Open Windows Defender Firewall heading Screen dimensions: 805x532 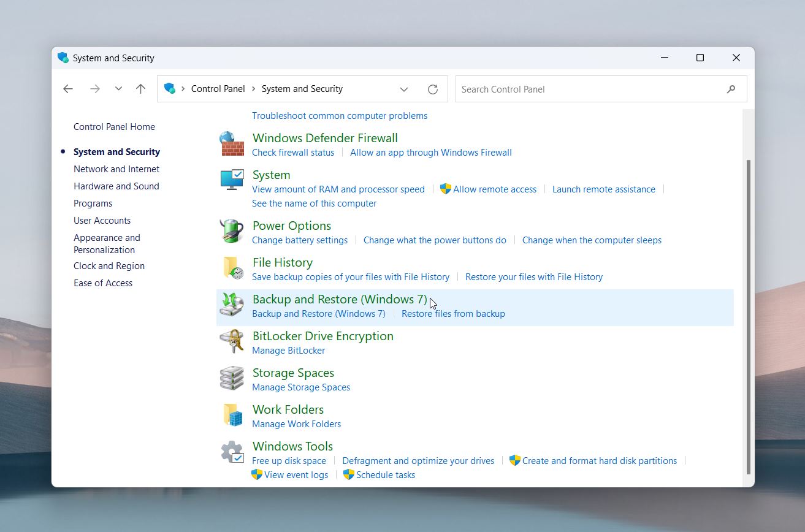tap(325, 138)
